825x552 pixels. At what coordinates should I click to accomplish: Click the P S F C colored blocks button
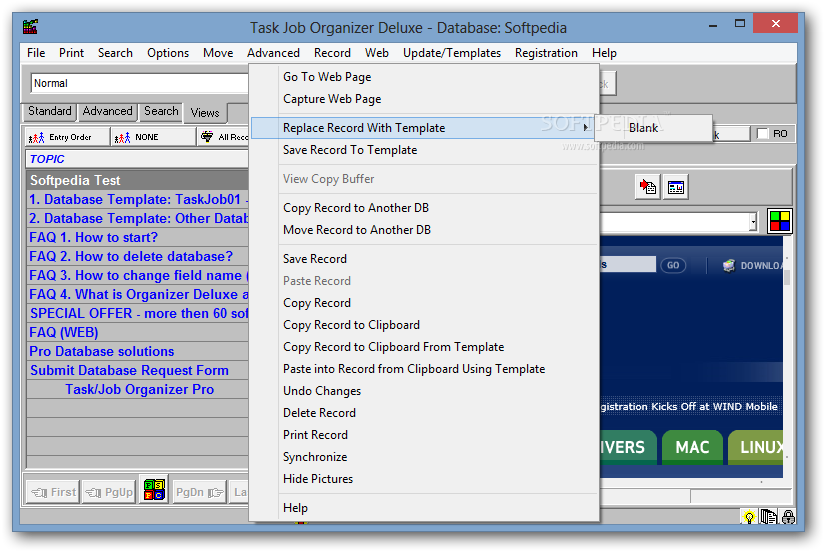(154, 489)
